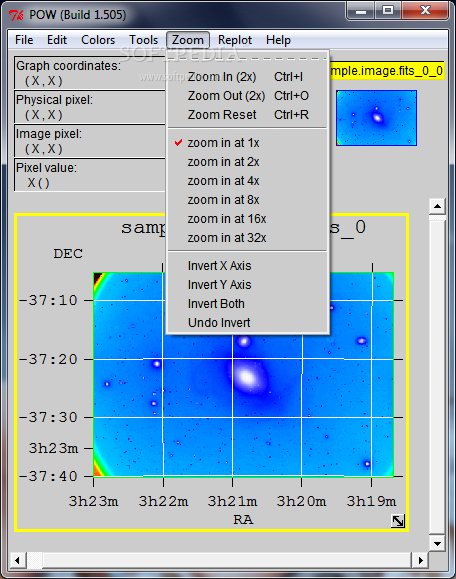The image size is (456, 579).
Task: Click the -37:20 tick label
Action: pyautogui.click(x=48, y=359)
